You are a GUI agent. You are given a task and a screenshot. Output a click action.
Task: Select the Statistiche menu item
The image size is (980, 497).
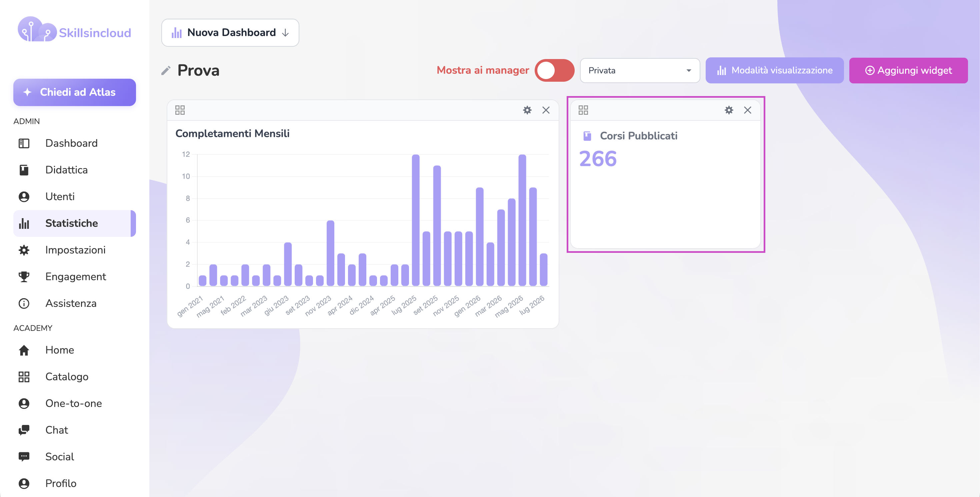pos(75,223)
